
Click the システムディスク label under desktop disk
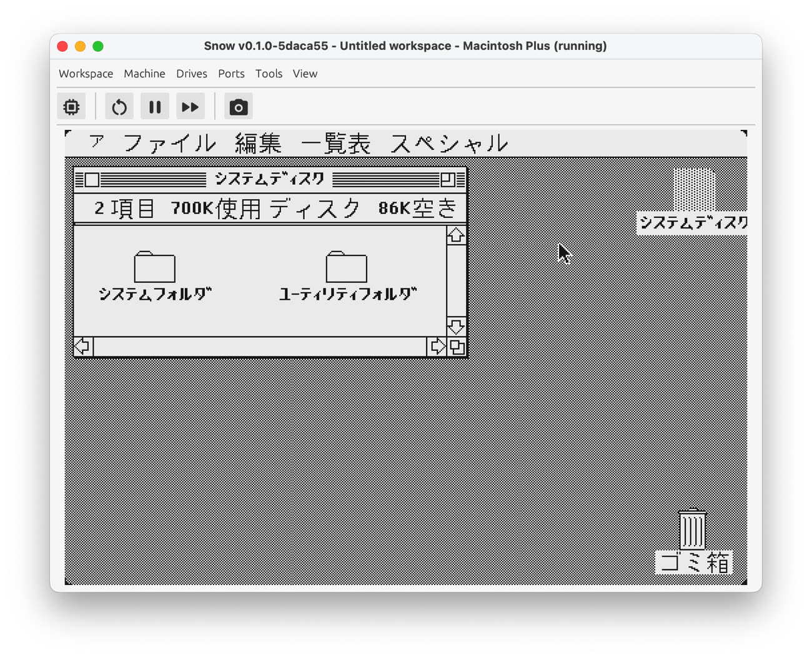[693, 223]
